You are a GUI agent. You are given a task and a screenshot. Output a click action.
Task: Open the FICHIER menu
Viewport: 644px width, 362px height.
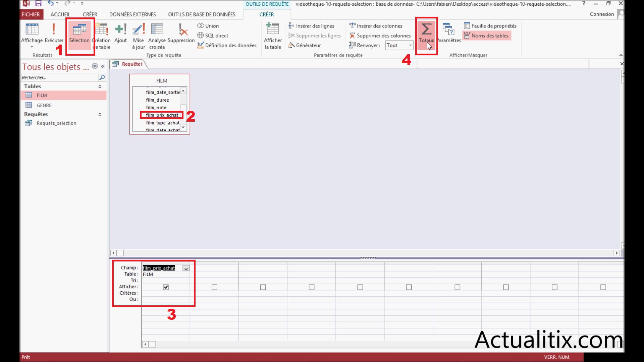click(x=31, y=14)
